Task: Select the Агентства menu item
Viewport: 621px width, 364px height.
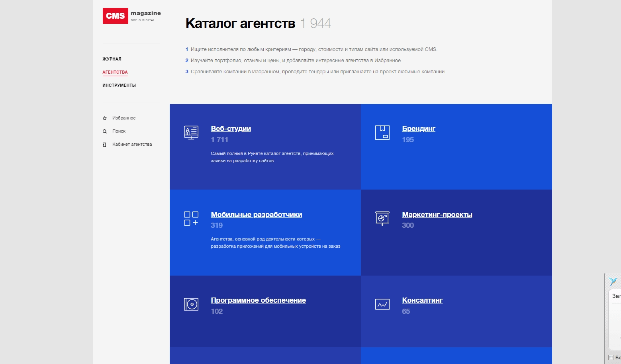Action: pyautogui.click(x=115, y=72)
